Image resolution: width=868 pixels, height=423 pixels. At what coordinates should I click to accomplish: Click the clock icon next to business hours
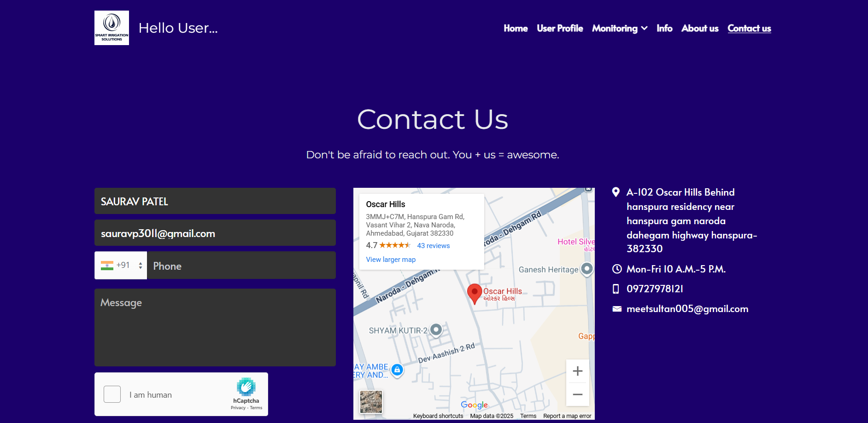(x=616, y=269)
